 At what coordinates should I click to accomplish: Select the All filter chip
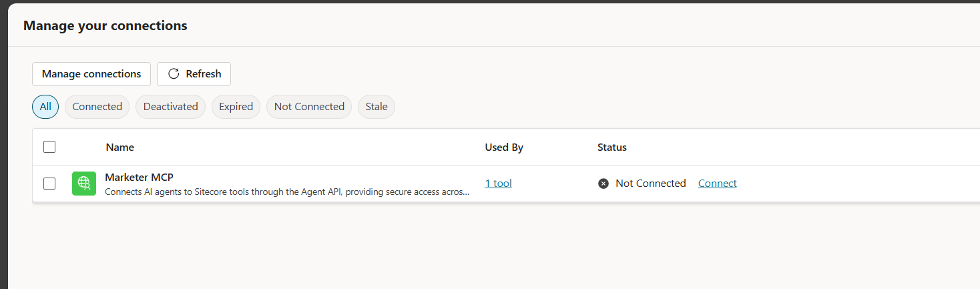coord(45,107)
